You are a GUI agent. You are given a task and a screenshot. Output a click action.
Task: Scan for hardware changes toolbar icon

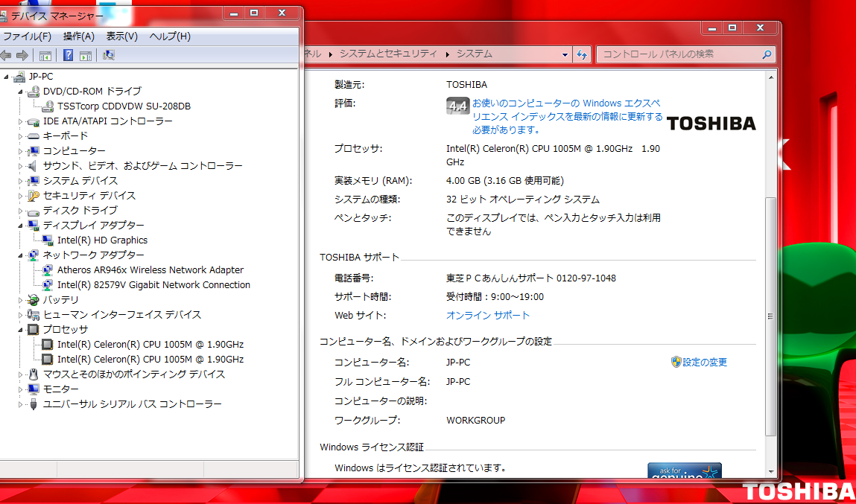tap(108, 55)
